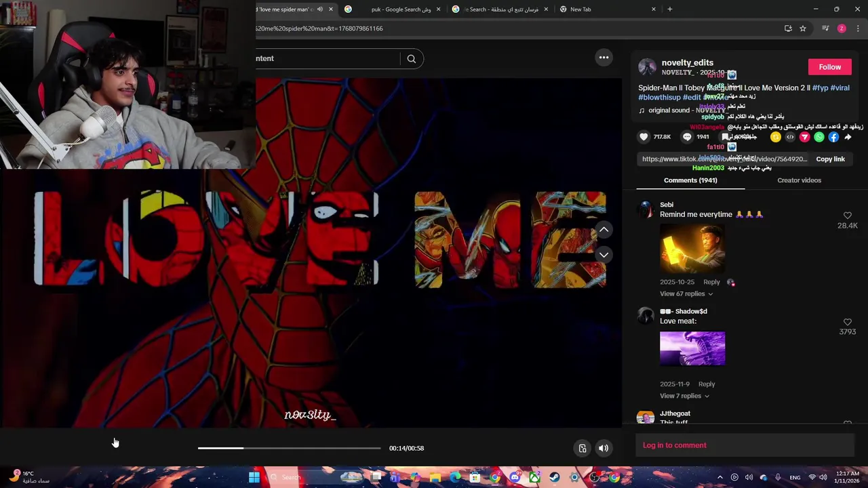Open the three-dot more options menu

(x=604, y=58)
